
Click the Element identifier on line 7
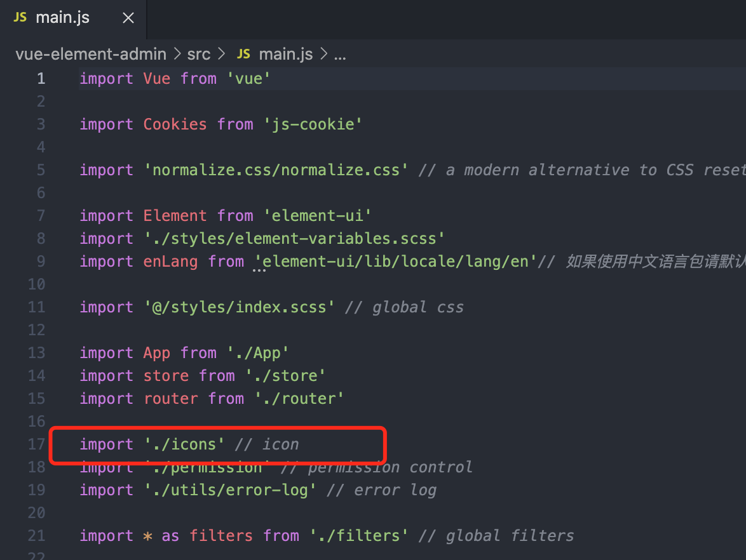[175, 216]
